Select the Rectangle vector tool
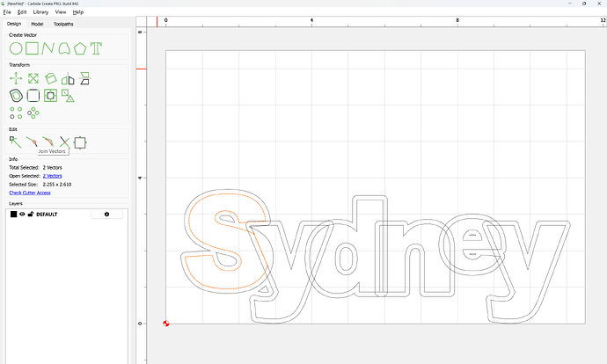Image resolution: width=607 pixels, height=364 pixels. pos(32,47)
